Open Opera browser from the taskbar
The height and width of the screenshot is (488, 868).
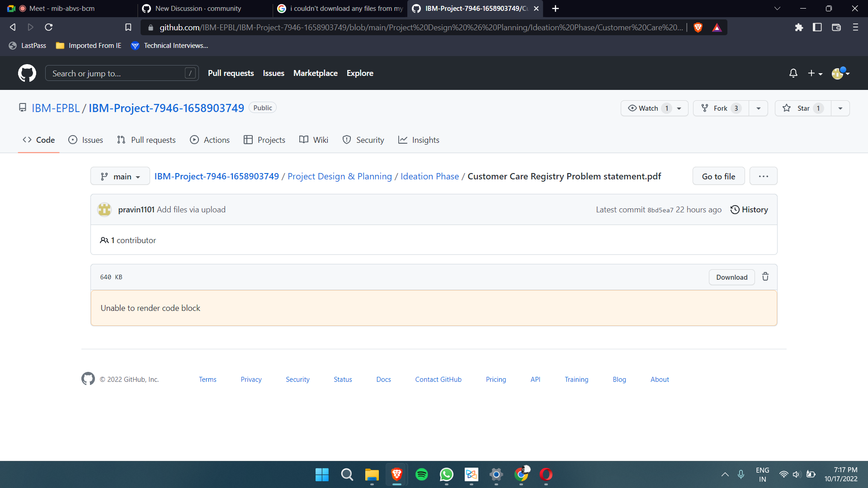coord(546,474)
